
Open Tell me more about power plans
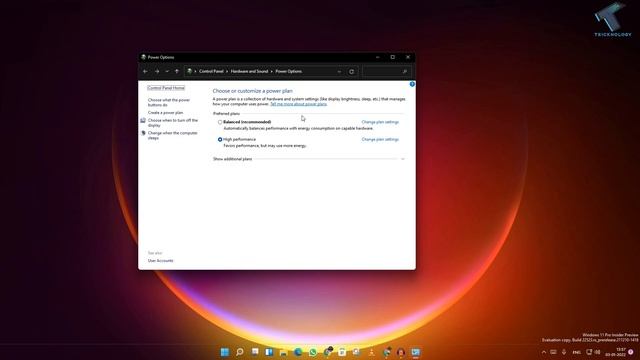click(x=298, y=104)
